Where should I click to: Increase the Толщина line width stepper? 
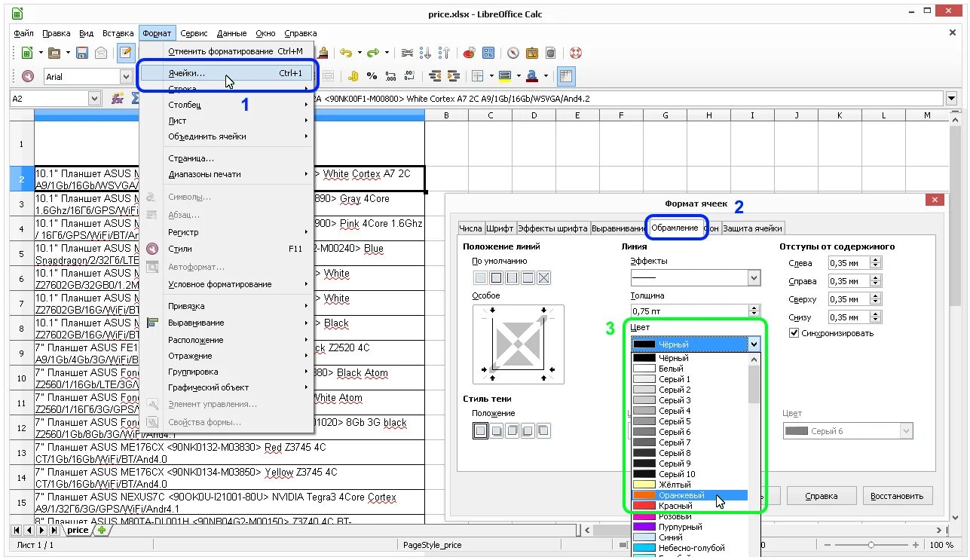pyautogui.click(x=754, y=308)
